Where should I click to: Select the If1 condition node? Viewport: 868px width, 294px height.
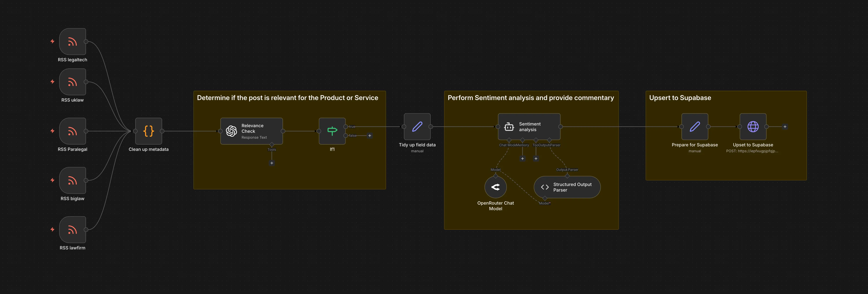tap(332, 131)
